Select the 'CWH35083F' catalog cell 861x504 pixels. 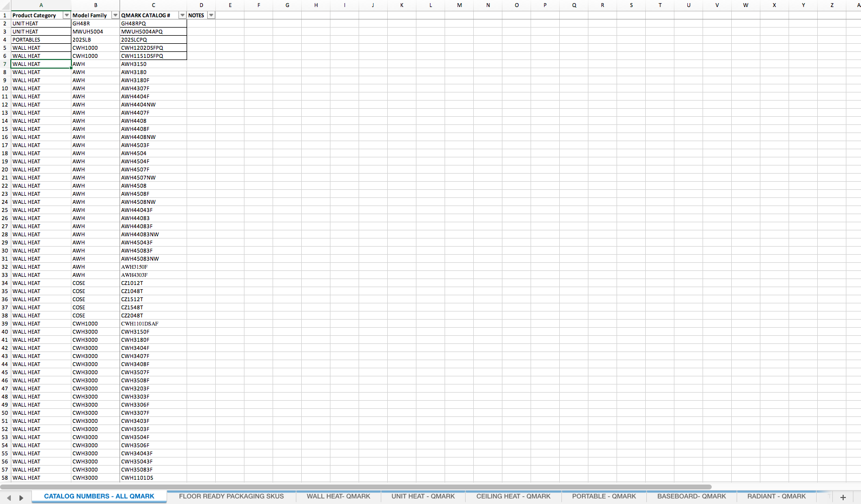click(x=154, y=469)
